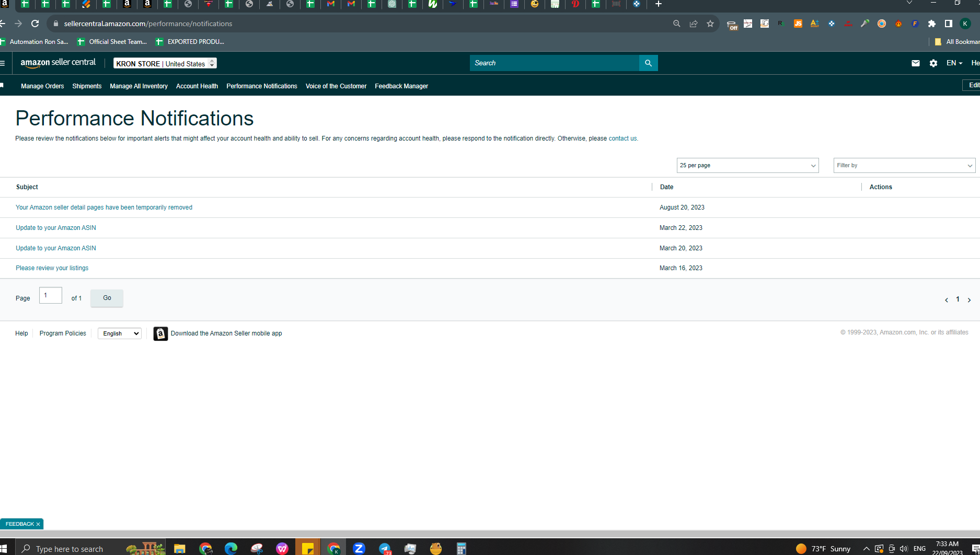Click the Amazon Seller mobile app icon
Image resolution: width=980 pixels, height=555 pixels.
click(x=160, y=333)
